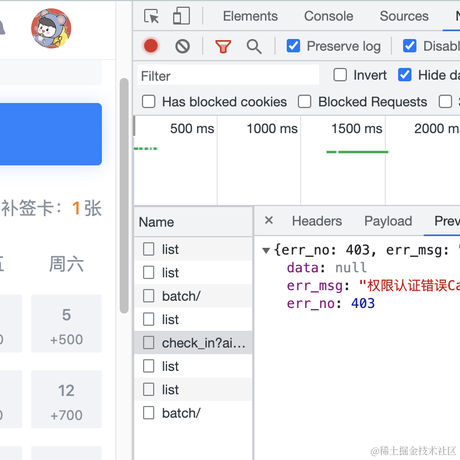The height and width of the screenshot is (460, 460).
Task: Switch to Payload tab
Action: tap(388, 221)
